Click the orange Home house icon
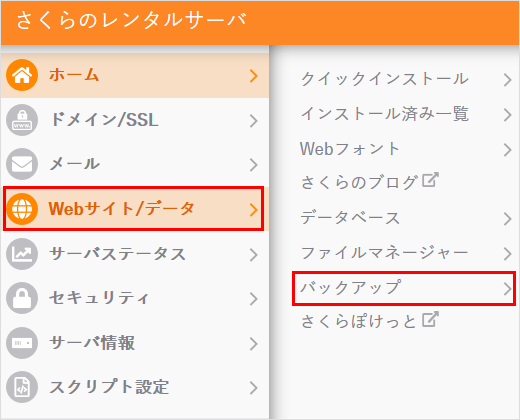520x420 pixels. coord(22,75)
